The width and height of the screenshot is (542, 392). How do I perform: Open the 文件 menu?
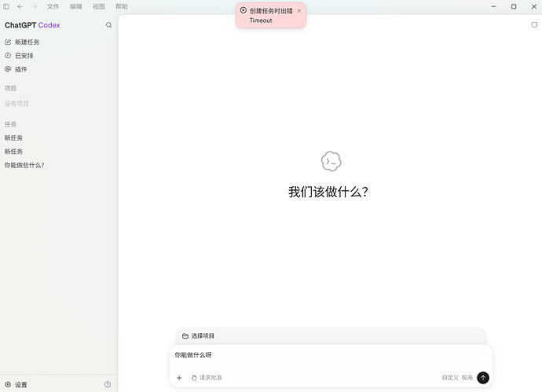[53, 6]
